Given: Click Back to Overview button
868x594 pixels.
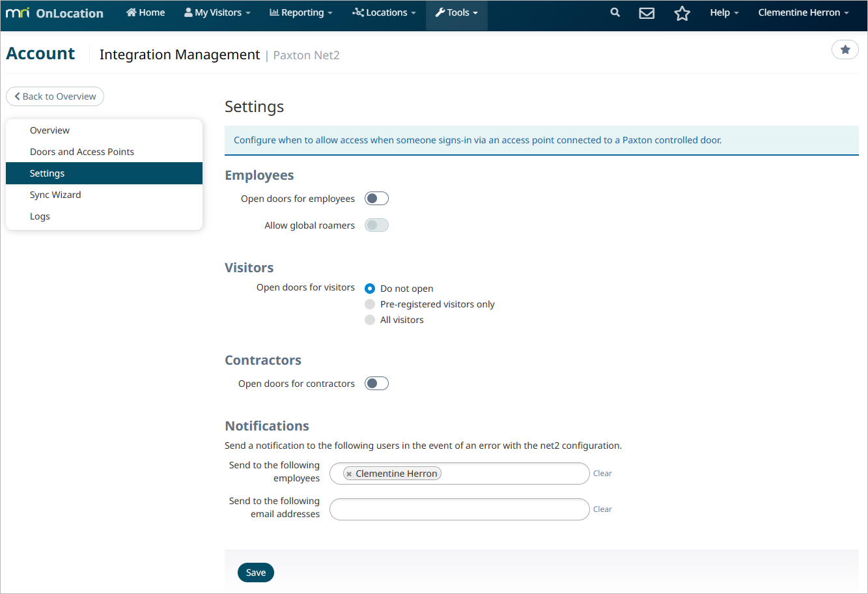Looking at the screenshot, I should coord(55,96).
